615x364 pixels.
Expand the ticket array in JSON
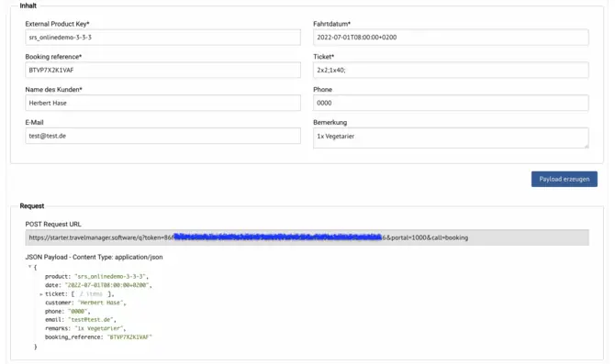coord(41,294)
